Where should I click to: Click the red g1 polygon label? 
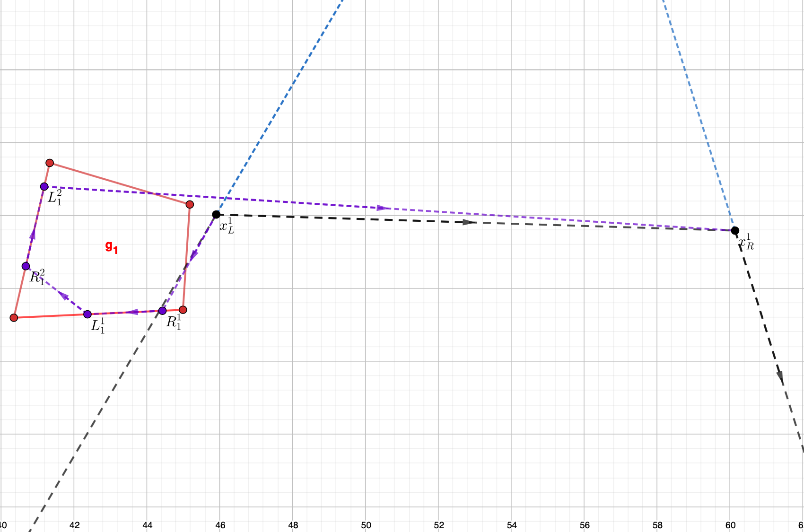[x=112, y=247]
